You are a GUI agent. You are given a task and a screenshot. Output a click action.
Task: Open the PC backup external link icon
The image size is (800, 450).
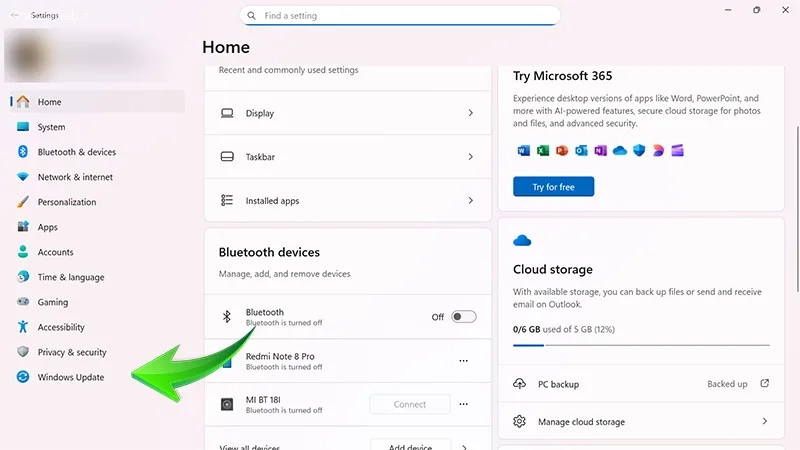pyautogui.click(x=765, y=384)
